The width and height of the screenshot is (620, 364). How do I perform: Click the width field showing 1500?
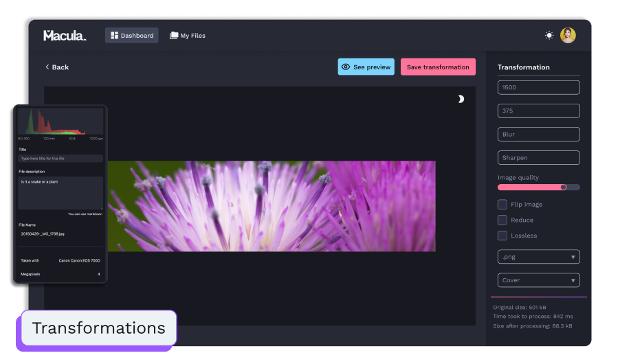pos(538,87)
